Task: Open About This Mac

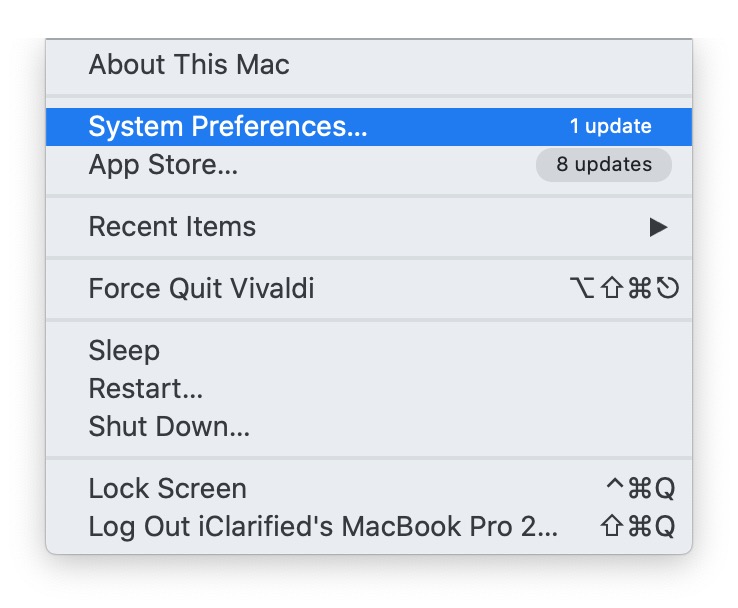Action: tap(189, 66)
